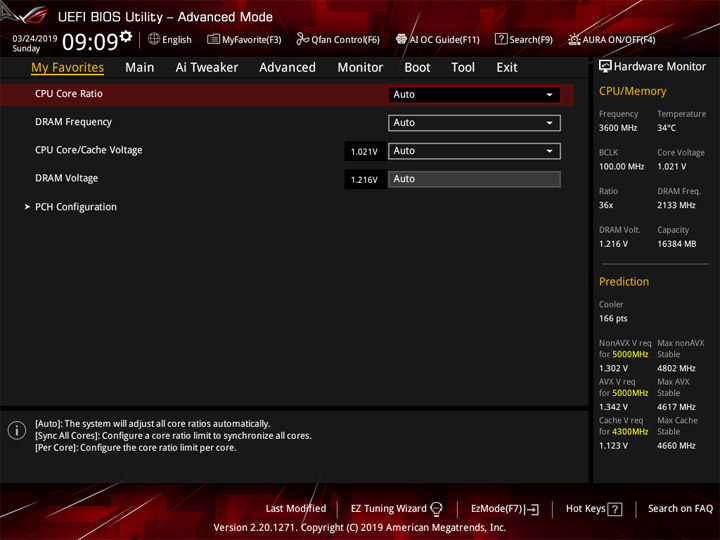720x540 pixels.
Task: Switch to the Boot tab
Action: coord(417,68)
